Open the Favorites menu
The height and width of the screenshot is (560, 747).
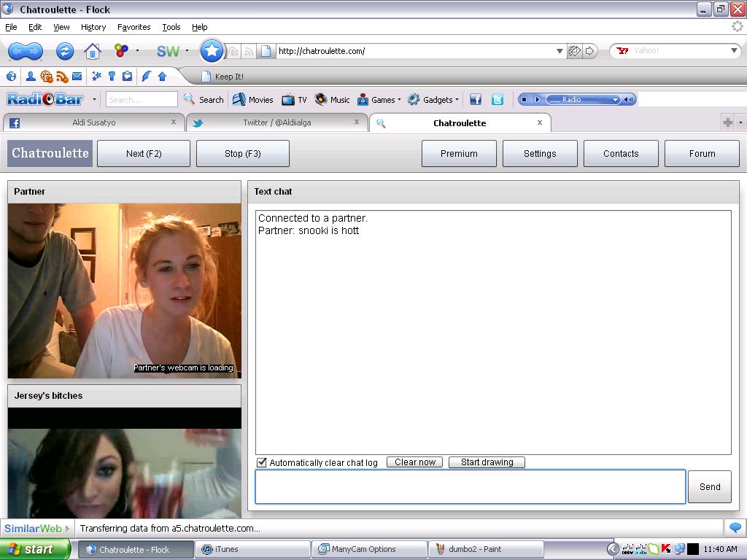tap(134, 27)
